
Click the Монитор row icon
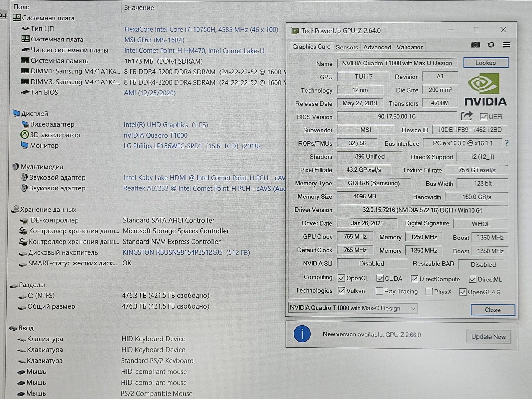[x=25, y=145]
